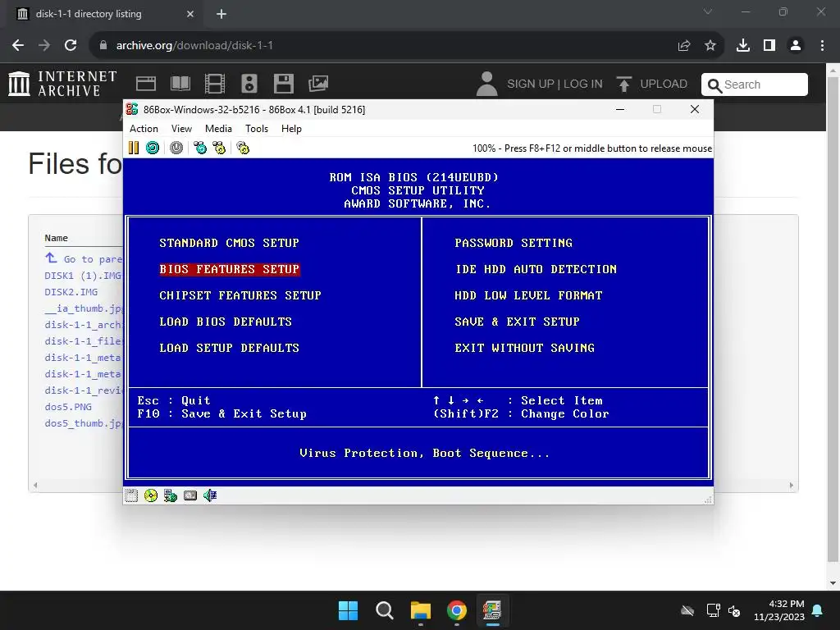Open the Action menu in 86Box
Viewport: 840px width, 630px height.
[x=144, y=129]
